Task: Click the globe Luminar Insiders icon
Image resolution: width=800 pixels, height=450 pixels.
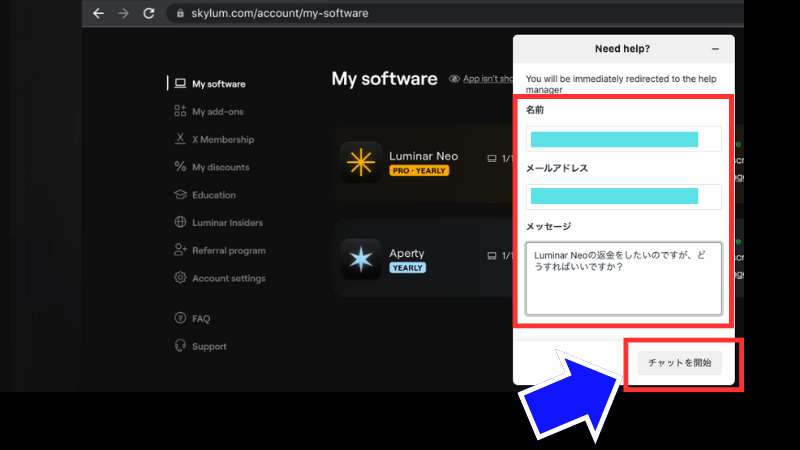Action: pos(180,222)
